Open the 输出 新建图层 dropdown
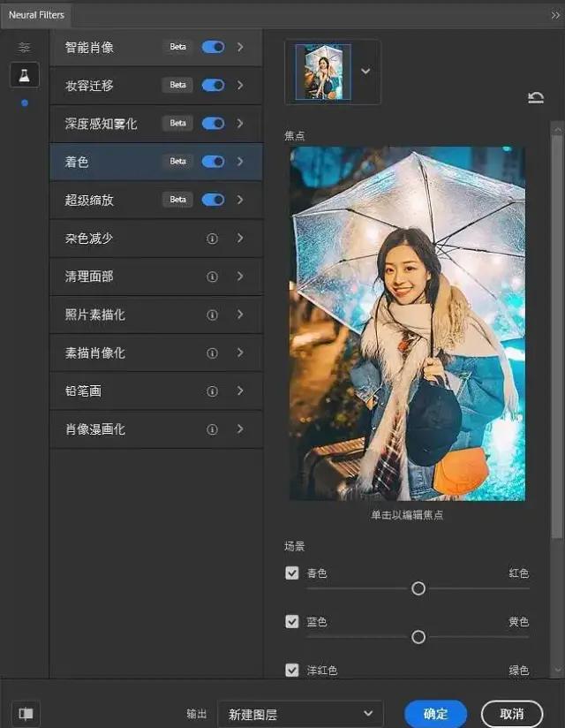The image size is (565, 728). pos(300,714)
